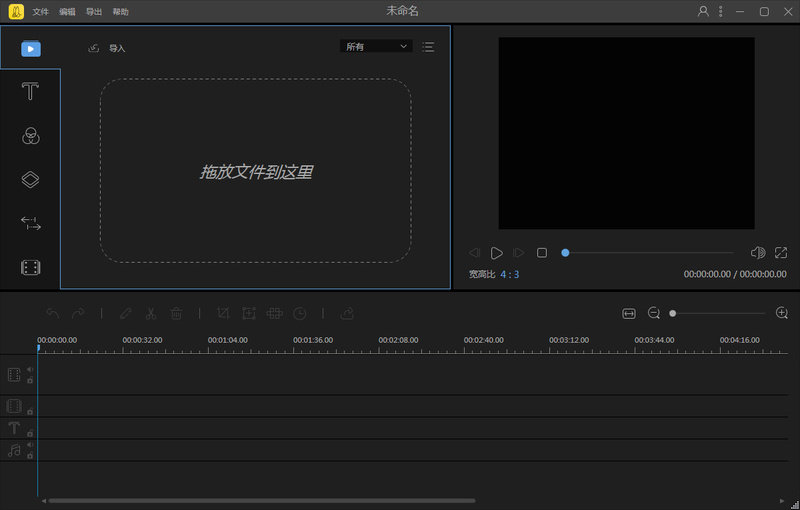Zoom out the timeline
This screenshot has width=800, height=510.
coord(654,313)
